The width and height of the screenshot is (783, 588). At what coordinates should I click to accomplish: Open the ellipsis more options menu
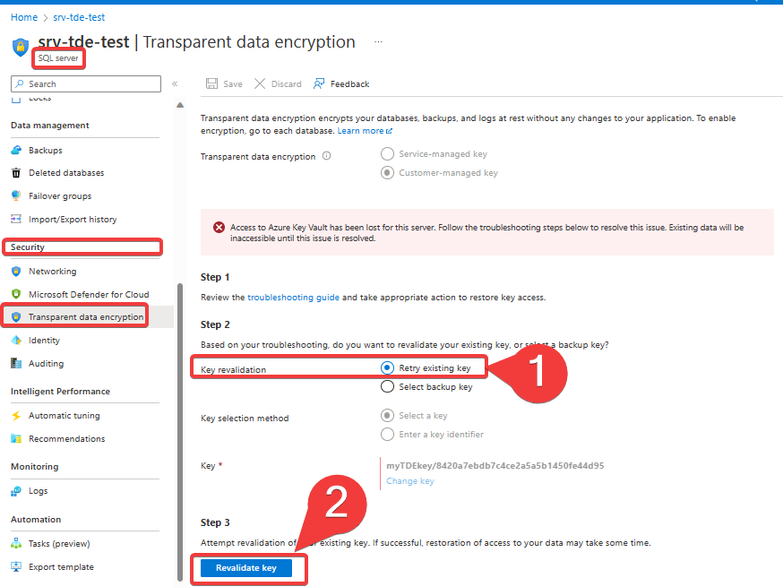(x=378, y=42)
